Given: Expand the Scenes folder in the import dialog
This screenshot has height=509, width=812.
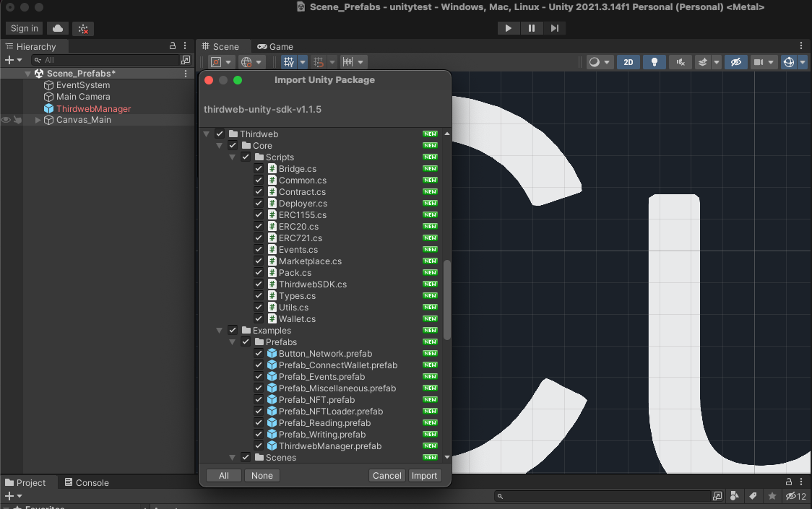Looking at the screenshot, I should tap(232, 457).
